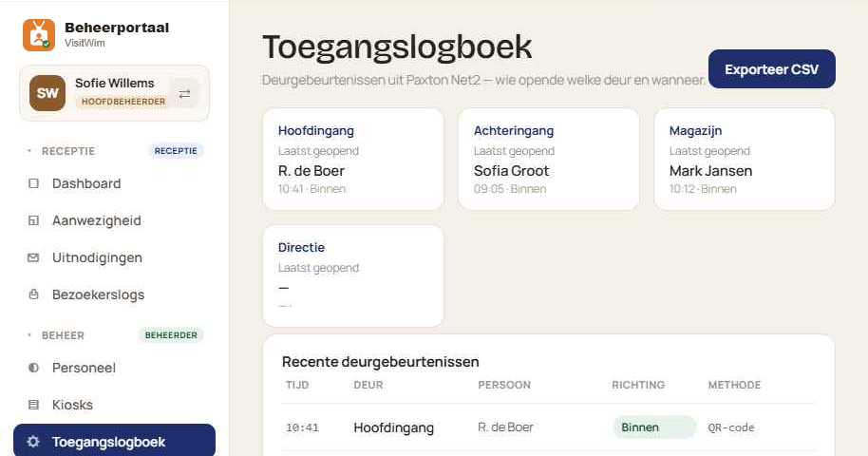Open the Dashboard page
Image resolution: width=868 pixels, height=456 pixels.
(x=114, y=183)
